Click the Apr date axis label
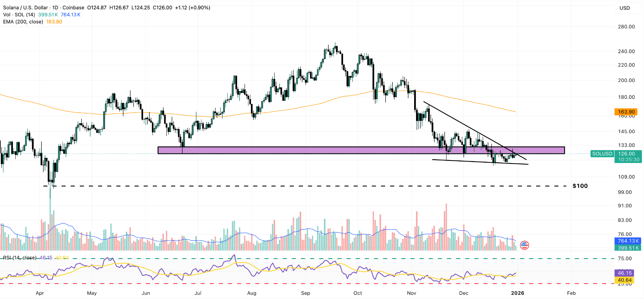 pyautogui.click(x=40, y=293)
